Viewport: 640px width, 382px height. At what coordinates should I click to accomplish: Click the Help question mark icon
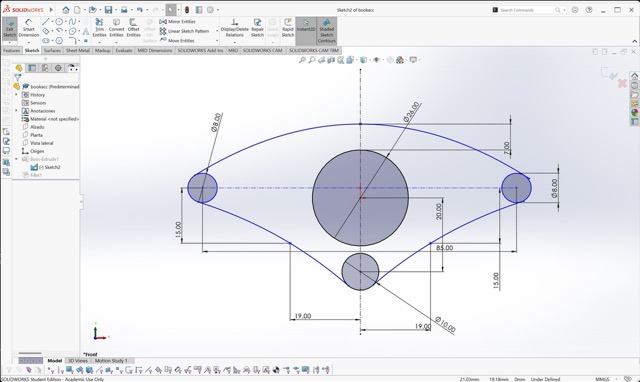pos(589,10)
